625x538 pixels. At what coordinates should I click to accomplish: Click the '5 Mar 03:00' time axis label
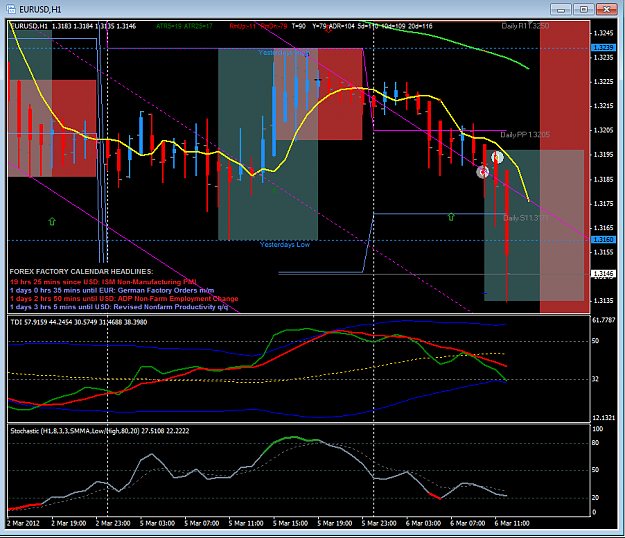[x=157, y=523]
